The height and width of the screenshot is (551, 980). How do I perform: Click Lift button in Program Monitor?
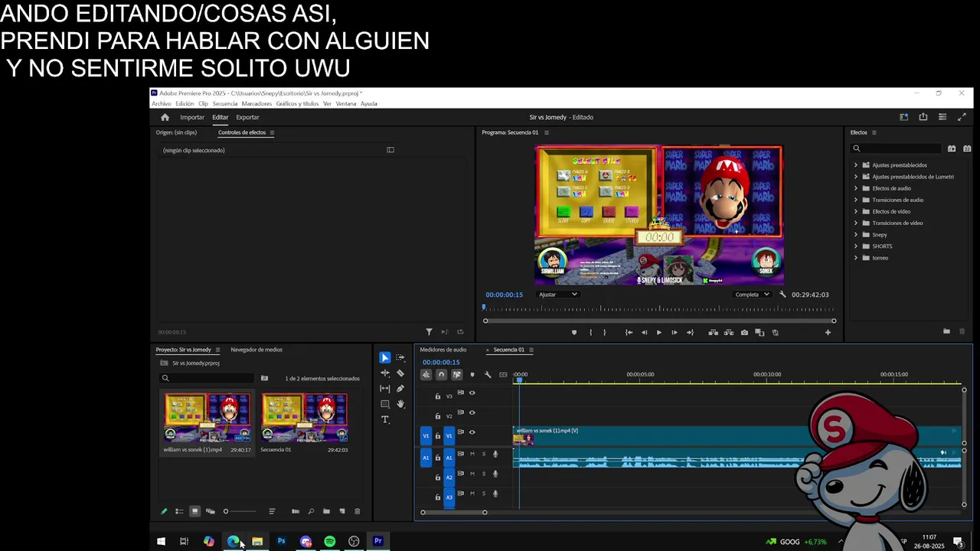[x=713, y=333]
